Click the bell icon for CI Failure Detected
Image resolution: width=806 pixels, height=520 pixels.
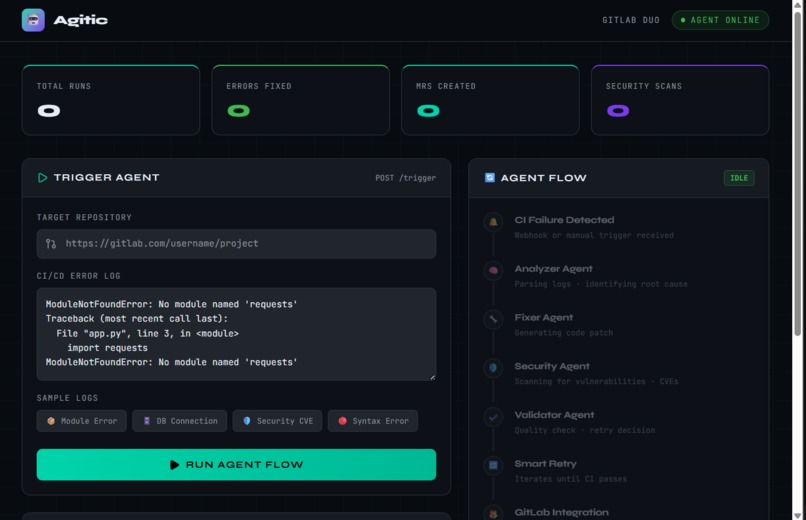pyautogui.click(x=493, y=222)
